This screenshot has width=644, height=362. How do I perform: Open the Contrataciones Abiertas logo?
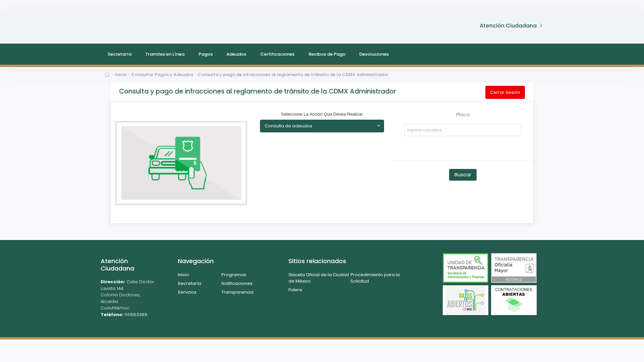point(514,300)
